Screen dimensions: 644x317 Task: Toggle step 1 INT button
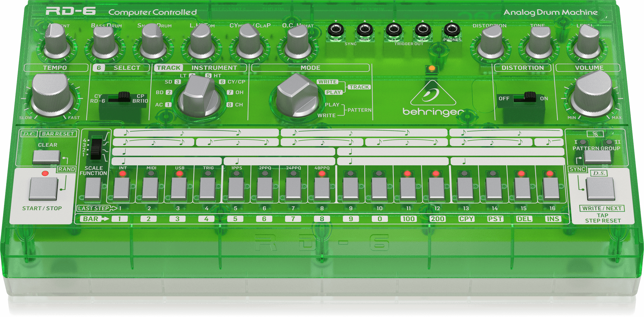click(x=122, y=188)
